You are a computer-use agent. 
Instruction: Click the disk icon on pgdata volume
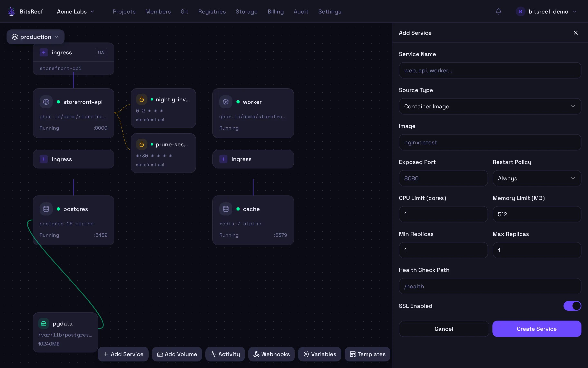(44, 323)
